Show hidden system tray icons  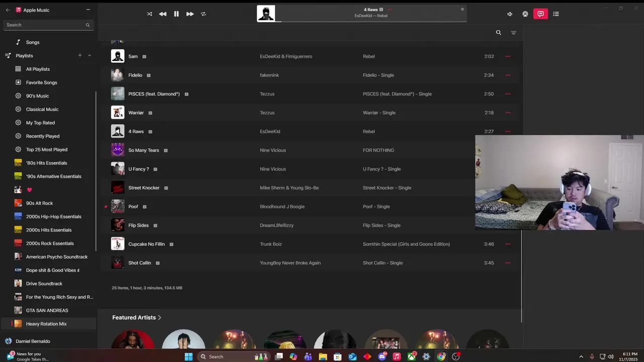[x=581, y=356]
